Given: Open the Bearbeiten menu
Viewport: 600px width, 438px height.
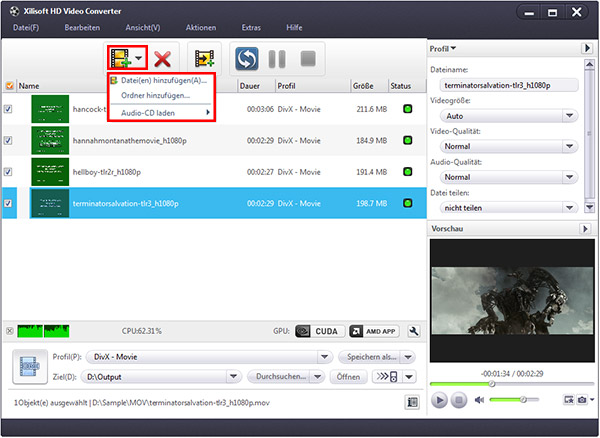Looking at the screenshot, I should click(82, 28).
